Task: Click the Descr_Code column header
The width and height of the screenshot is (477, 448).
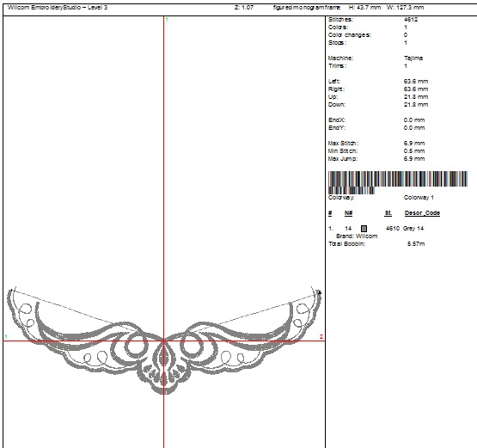Action: coord(422,213)
